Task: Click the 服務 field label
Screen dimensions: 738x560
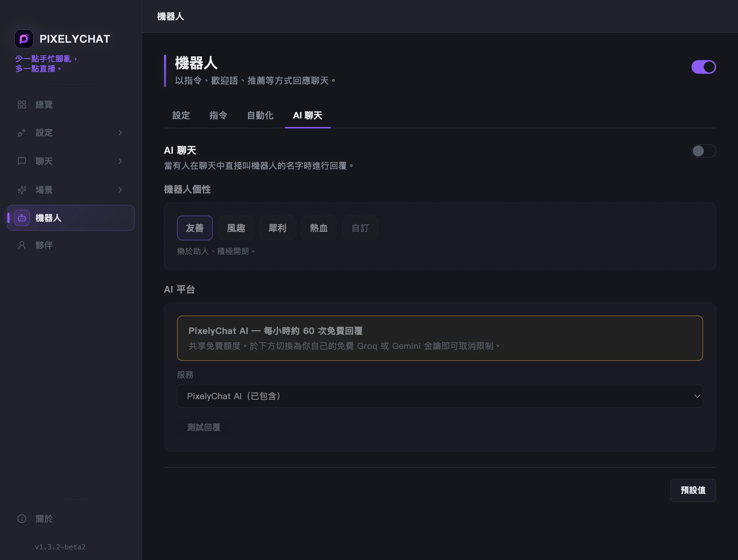Action: point(185,375)
